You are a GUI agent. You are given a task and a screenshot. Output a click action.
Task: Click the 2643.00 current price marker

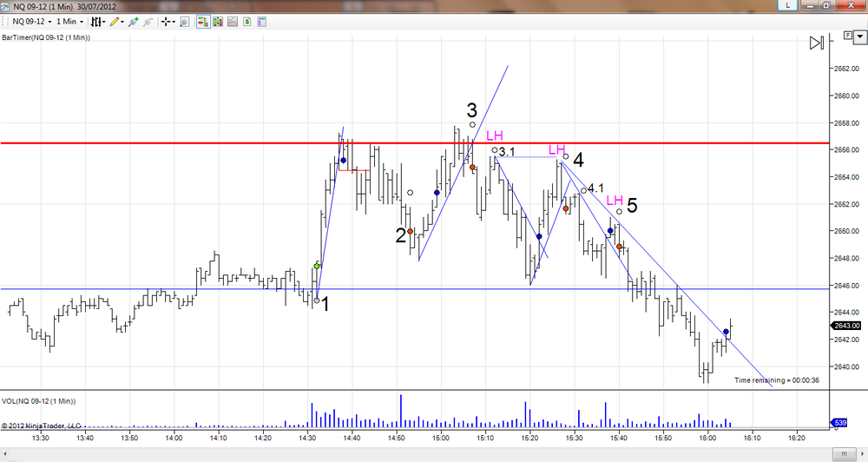[845, 326]
